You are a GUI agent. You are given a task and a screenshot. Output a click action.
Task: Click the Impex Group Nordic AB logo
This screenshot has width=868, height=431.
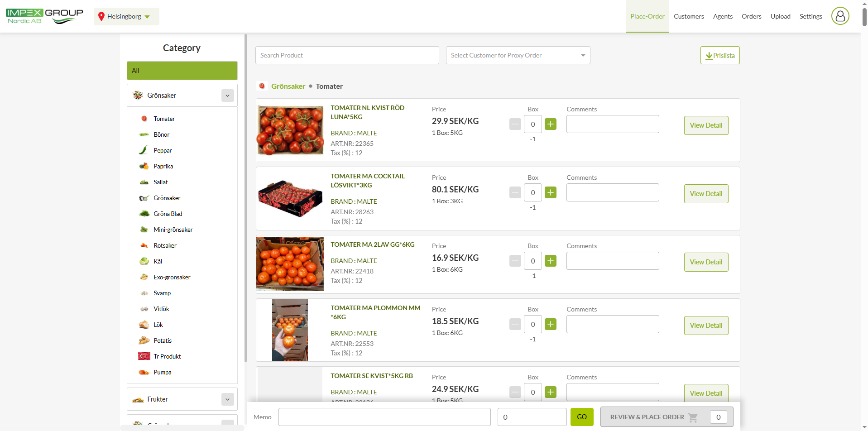(x=44, y=16)
